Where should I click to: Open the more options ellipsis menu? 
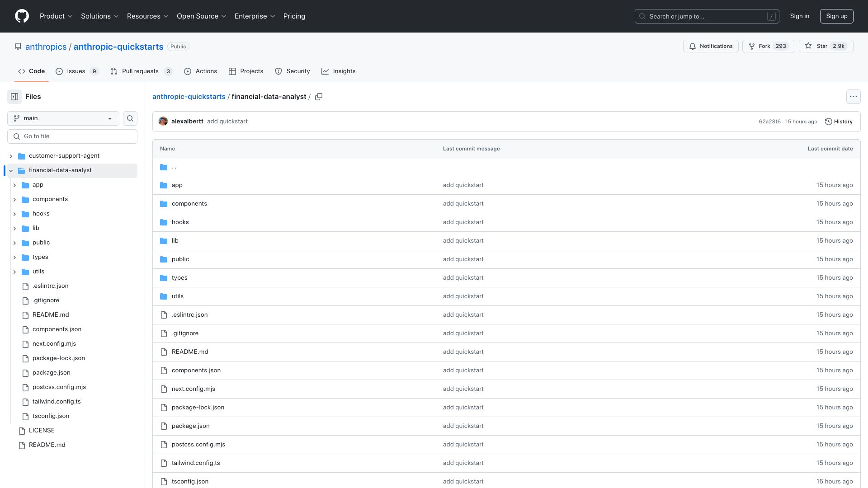click(853, 97)
